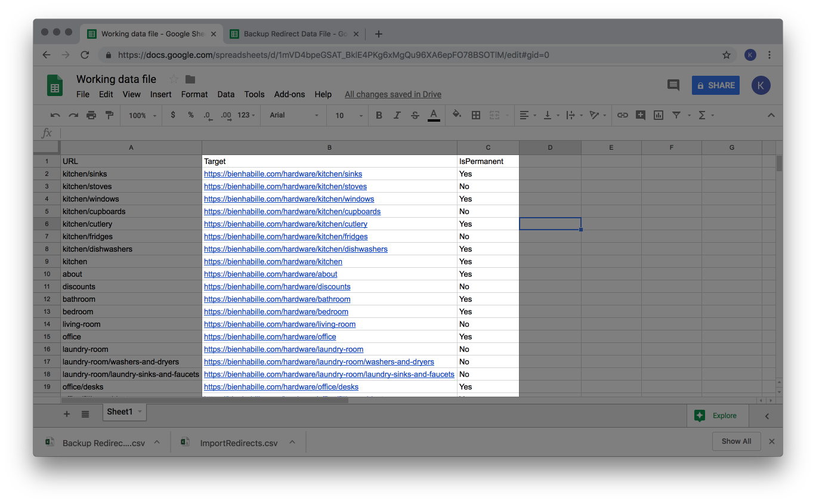816x504 pixels.
Task: Open the Insert menu
Action: tap(160, 94)
